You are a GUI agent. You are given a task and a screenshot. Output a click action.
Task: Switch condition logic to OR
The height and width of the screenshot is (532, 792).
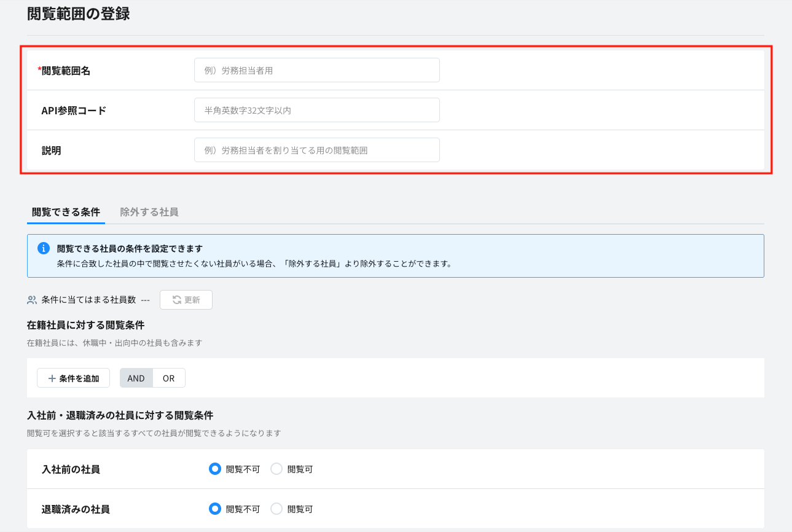tap(169, 378)
